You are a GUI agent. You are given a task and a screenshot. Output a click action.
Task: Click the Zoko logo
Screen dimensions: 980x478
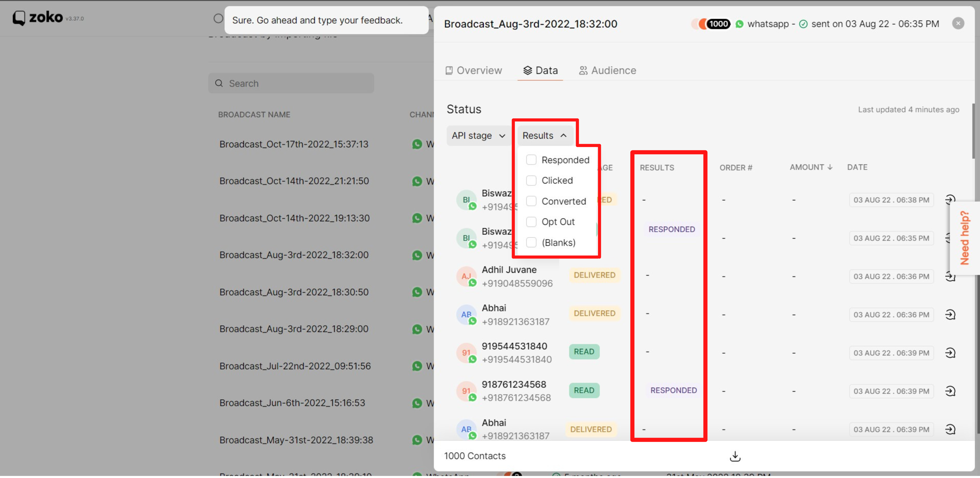(x=37, y=17)
